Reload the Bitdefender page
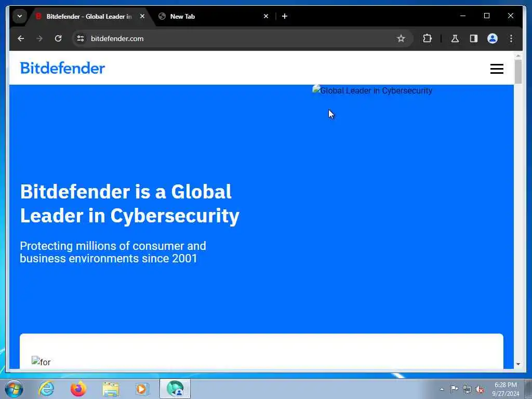 pos(58,38)
